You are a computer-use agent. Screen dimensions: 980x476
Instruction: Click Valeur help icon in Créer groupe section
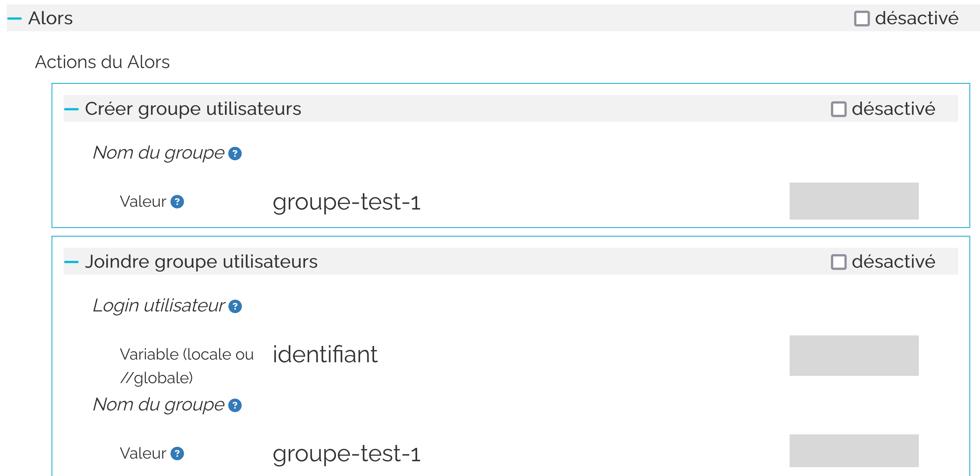point(177,202)
